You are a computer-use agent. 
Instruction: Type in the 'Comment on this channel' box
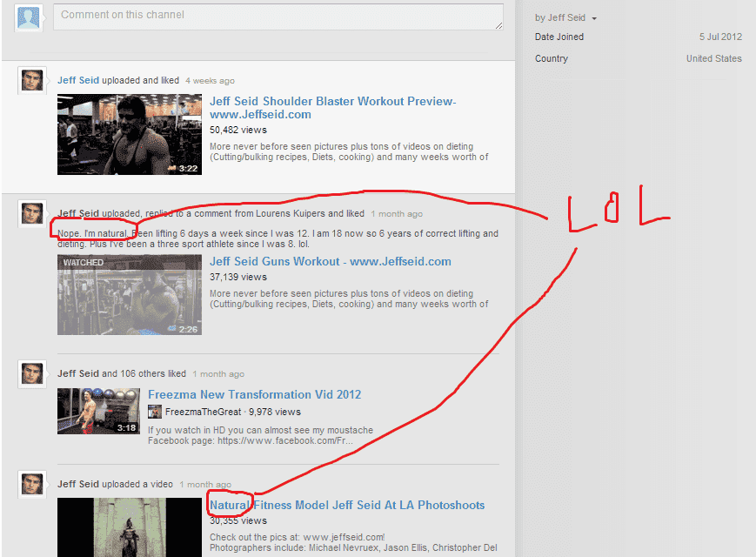278,17
